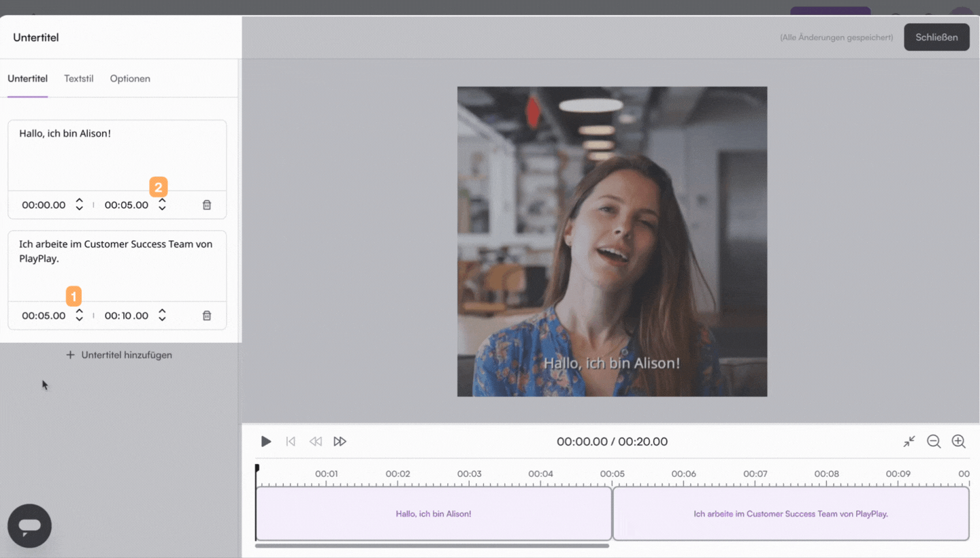Adjust start time stepper of second subtitle
The width and height of the screenshot is (980, 558).
click(79, 315)
